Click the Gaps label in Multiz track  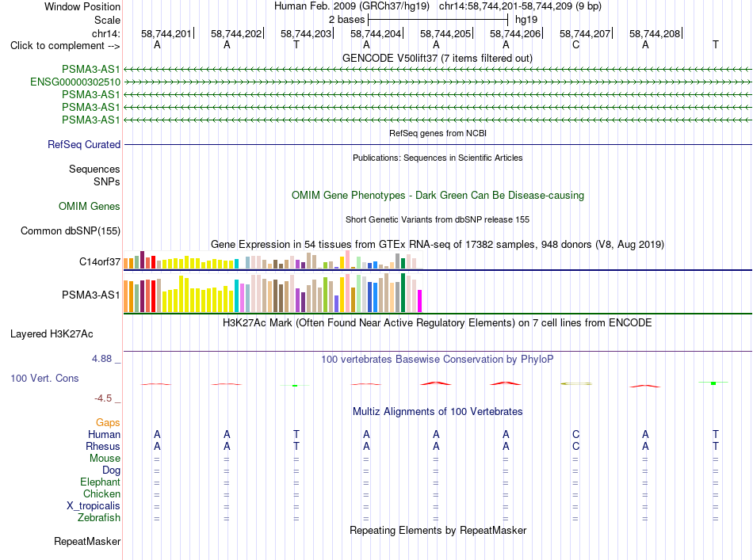(108, 422)
